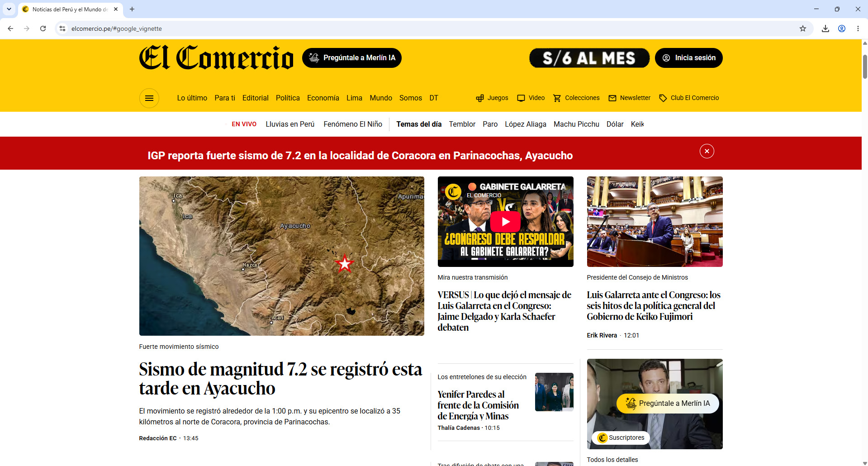Open the Chrome three-dot menu
The image size is (868, 466).
[x=858, y=29]
